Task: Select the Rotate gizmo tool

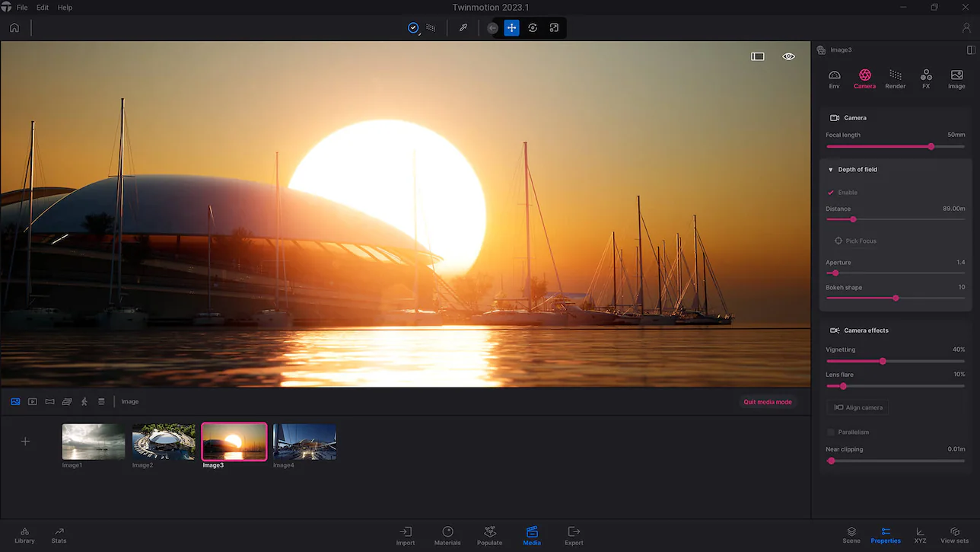Action: pos(532,27)
